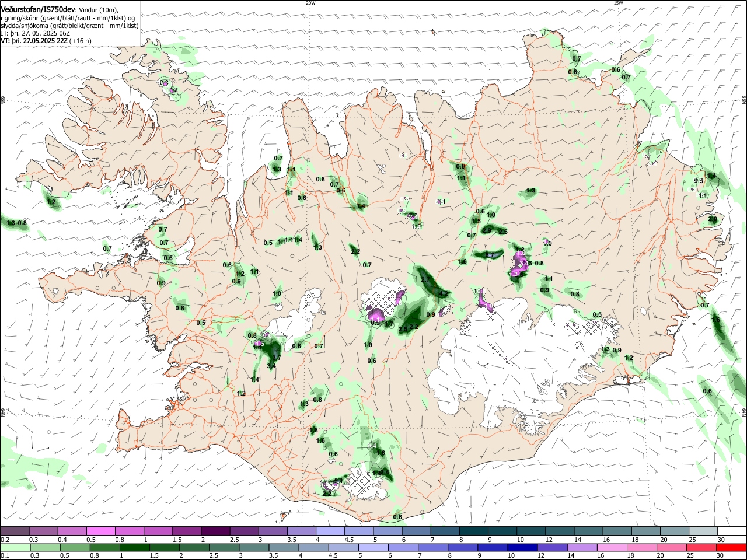Click the 'slydda/snjókoma' legend description line
The image size is (747, 560).
coord(70,26)
